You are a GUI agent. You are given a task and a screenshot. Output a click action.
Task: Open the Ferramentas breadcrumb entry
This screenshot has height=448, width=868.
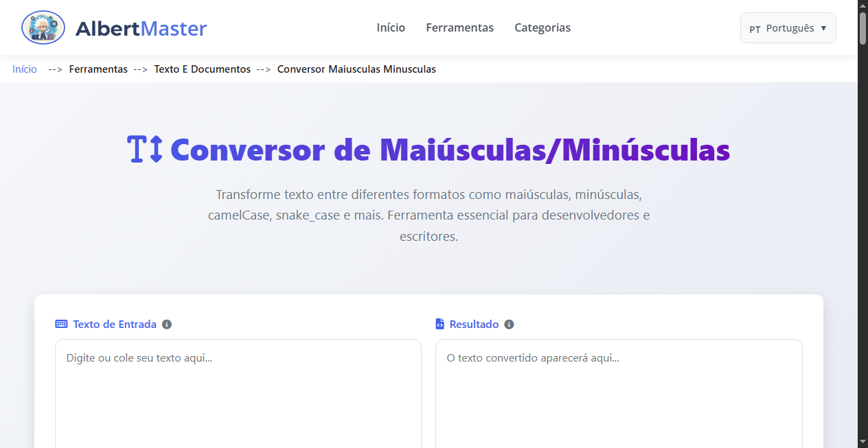(x=98, y=69)
